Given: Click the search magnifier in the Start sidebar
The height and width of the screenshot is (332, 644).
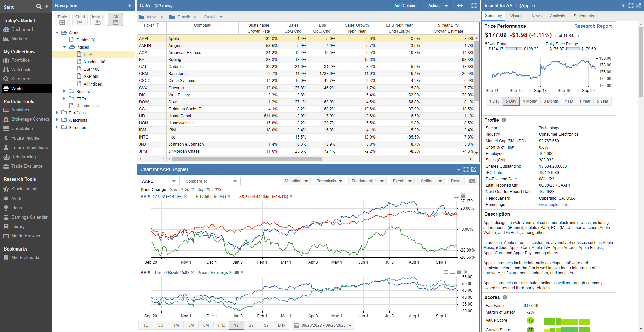Looking at the screenshot, I should (39, 6).
